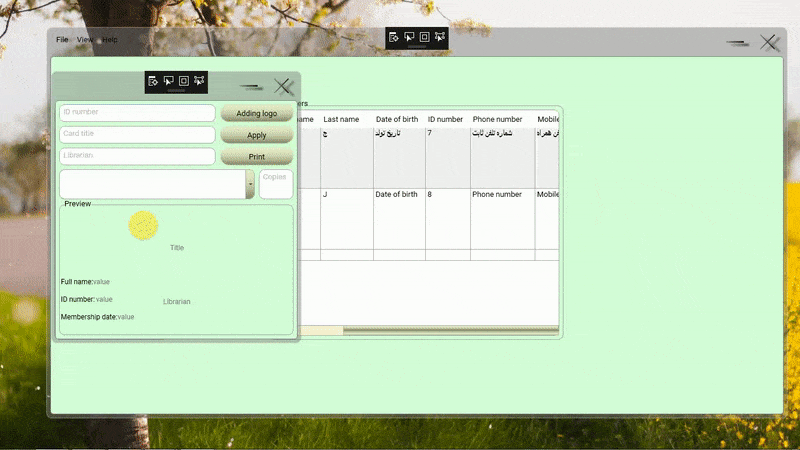The image size is (800, 450).
Task: Open the View menu
Action: coord(85,39)
